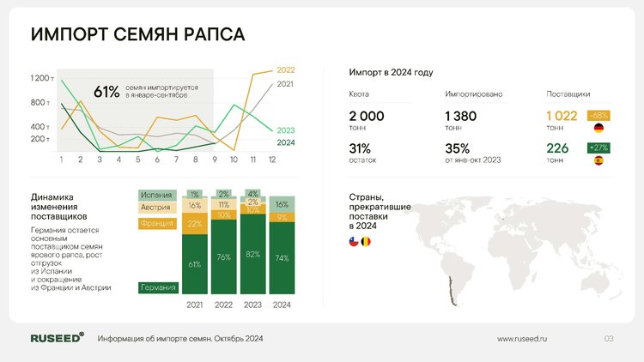Click the 'Поставщики' column label
This screenshot has height=362, width=644.
568,94
